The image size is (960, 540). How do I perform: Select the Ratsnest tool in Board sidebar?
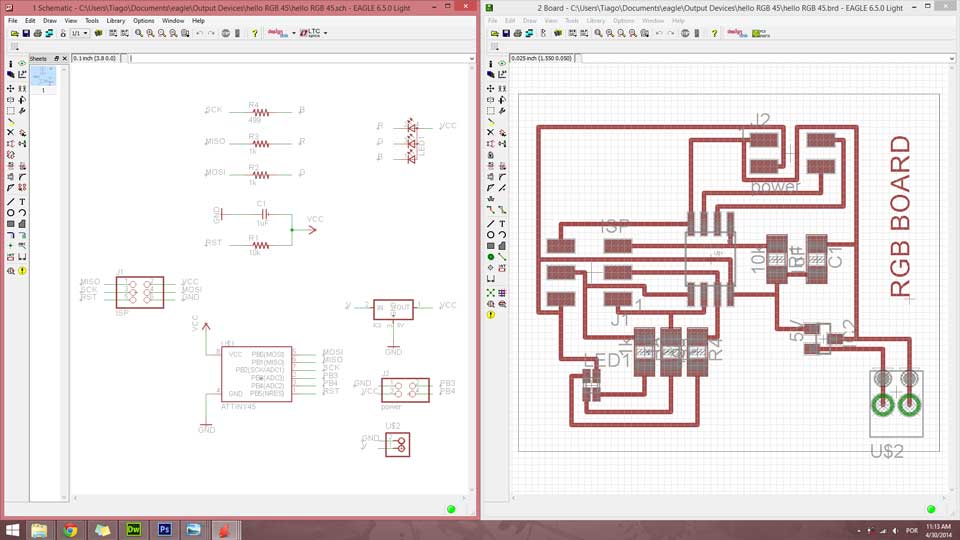pyautogui.click(x=490, y=293)
